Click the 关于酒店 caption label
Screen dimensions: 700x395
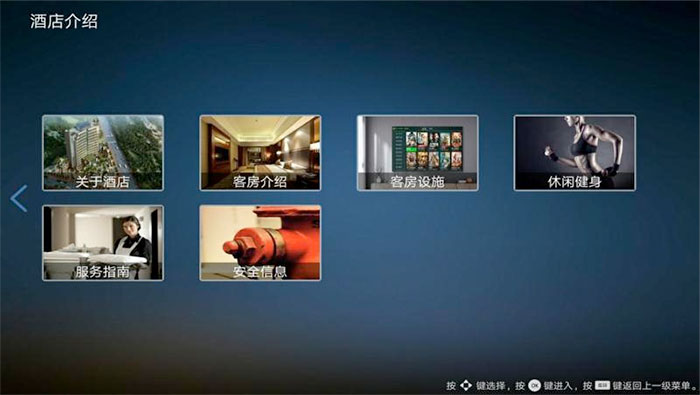[103, 182]
